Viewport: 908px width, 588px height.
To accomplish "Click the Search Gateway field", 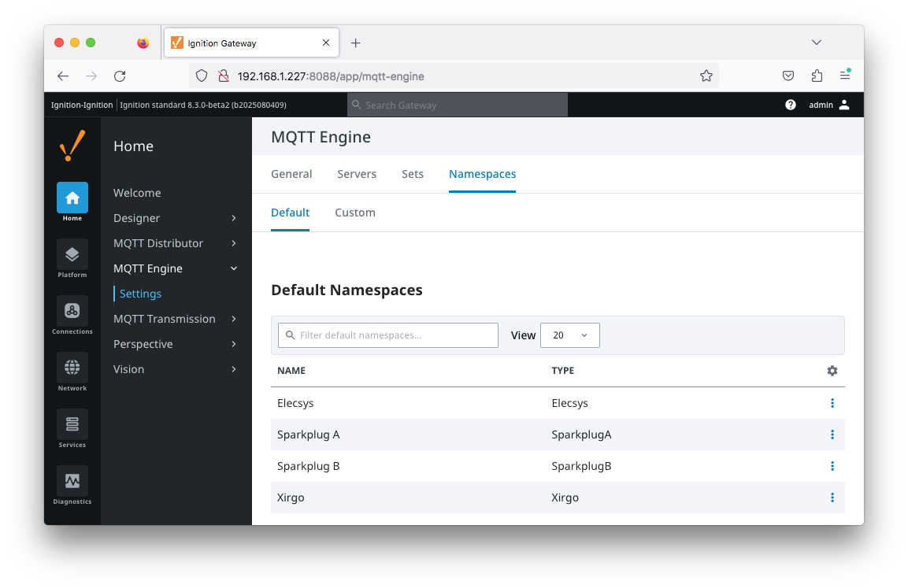I will [x=458, y=105].
